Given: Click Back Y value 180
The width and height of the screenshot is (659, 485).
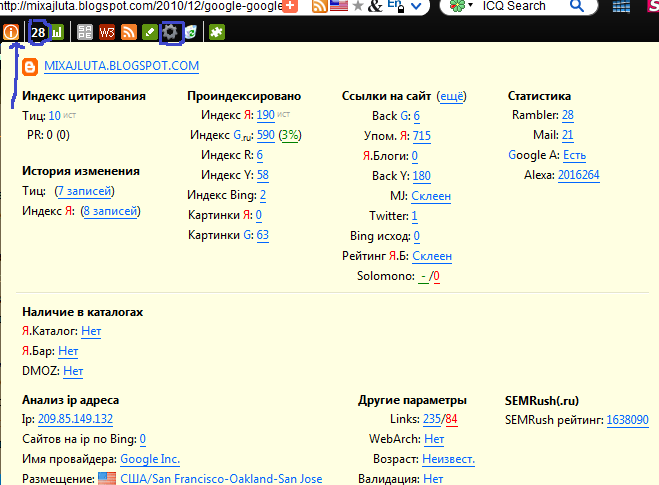Looking at the screenshot, I should (422, 176).
